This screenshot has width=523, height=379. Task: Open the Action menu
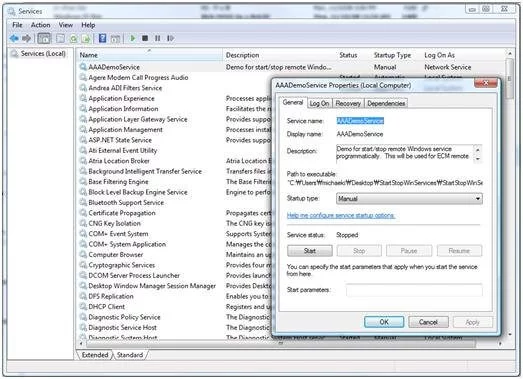[x=40, y=25]
